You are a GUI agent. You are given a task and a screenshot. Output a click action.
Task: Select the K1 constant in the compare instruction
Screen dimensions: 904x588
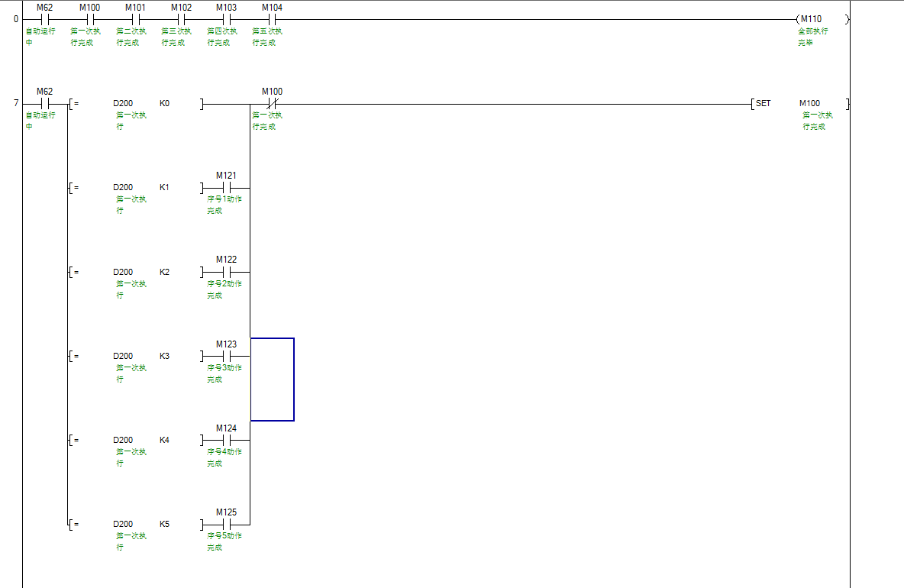164,188
